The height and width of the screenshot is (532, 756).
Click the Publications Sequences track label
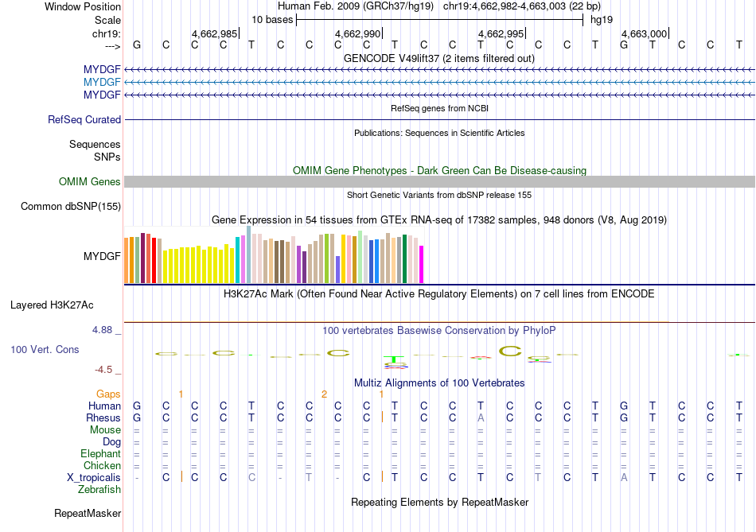tap(95, 145)
